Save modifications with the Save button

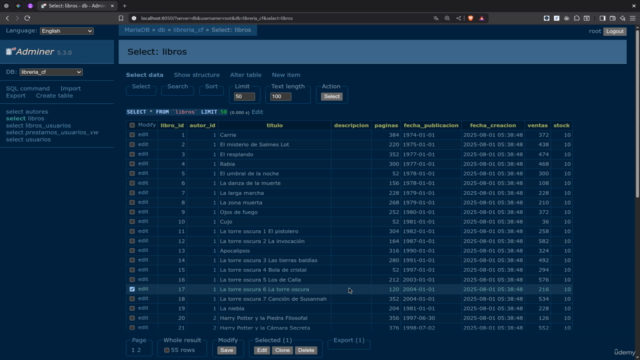227,350
